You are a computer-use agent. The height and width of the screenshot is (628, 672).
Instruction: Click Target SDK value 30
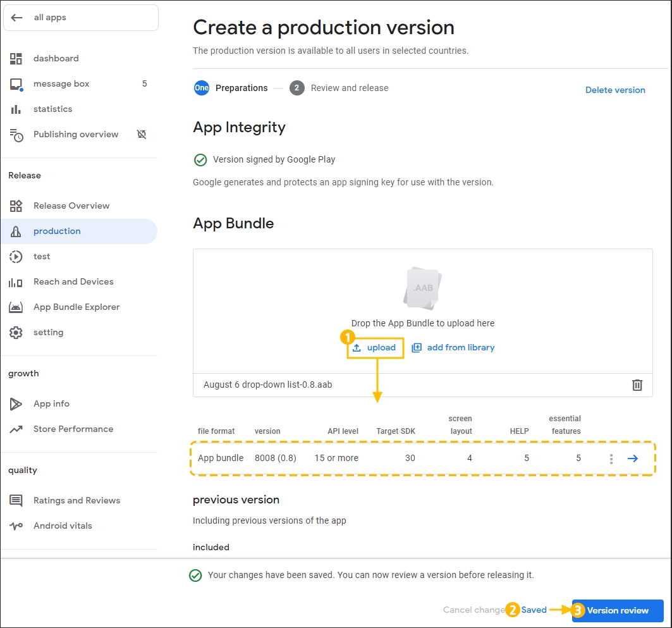pos(410,459)
